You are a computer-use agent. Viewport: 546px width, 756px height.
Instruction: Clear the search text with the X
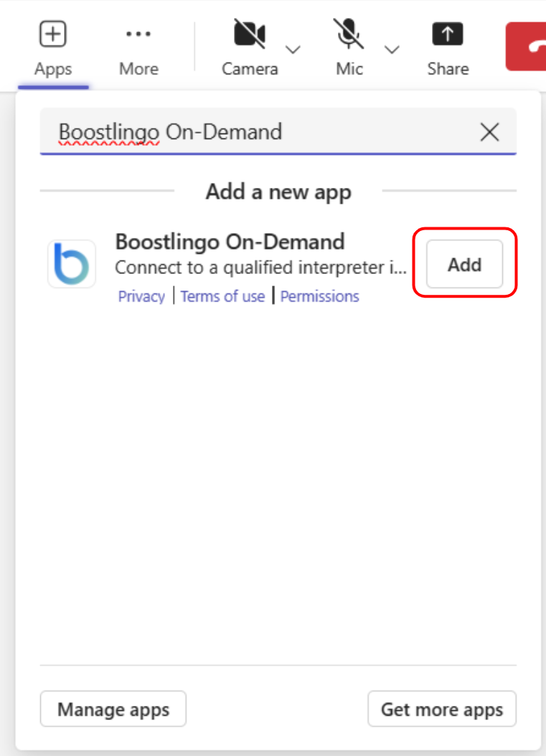pos(489,132)
